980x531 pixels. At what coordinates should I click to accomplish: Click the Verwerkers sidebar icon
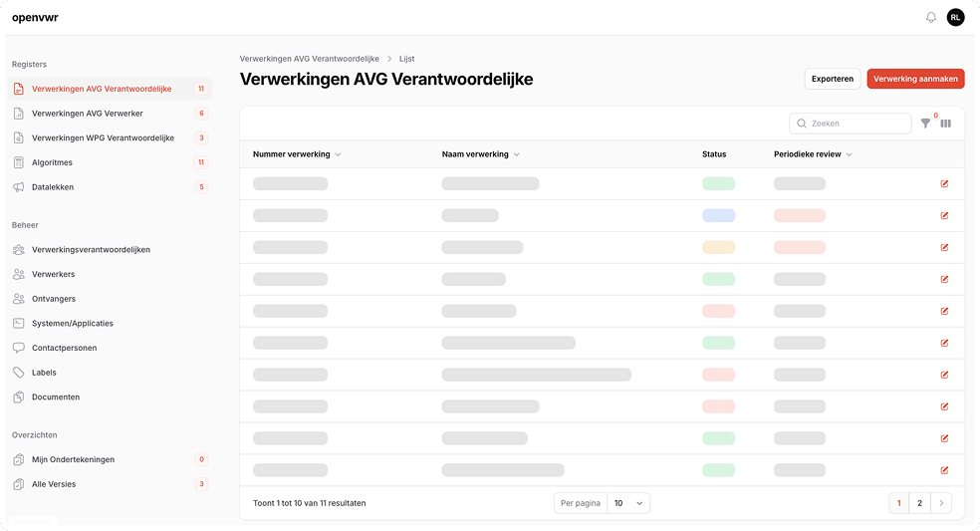19,274
